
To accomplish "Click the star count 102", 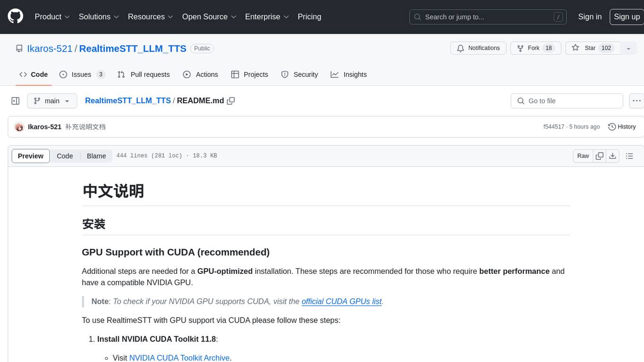I will pyautogui.click(x=606, y=48).
